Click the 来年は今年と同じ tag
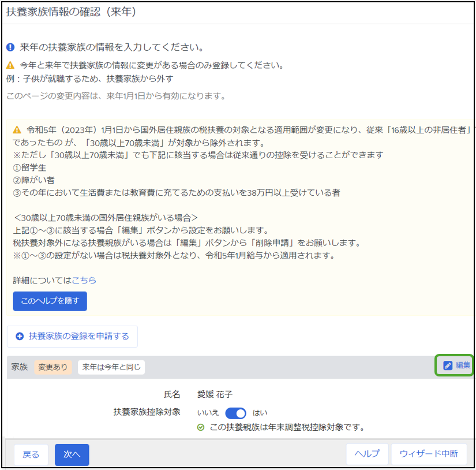The image size is (476, 470). [x=111, y=367]
